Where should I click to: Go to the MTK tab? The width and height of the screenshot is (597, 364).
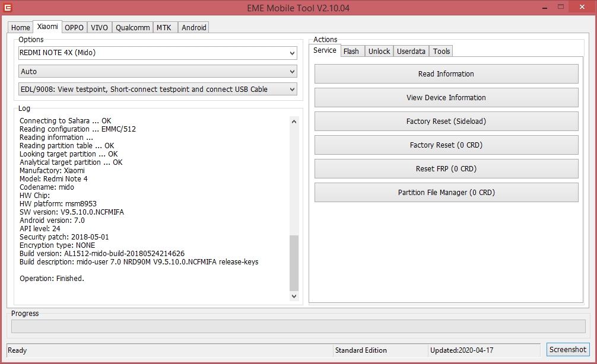click(164, 27)
